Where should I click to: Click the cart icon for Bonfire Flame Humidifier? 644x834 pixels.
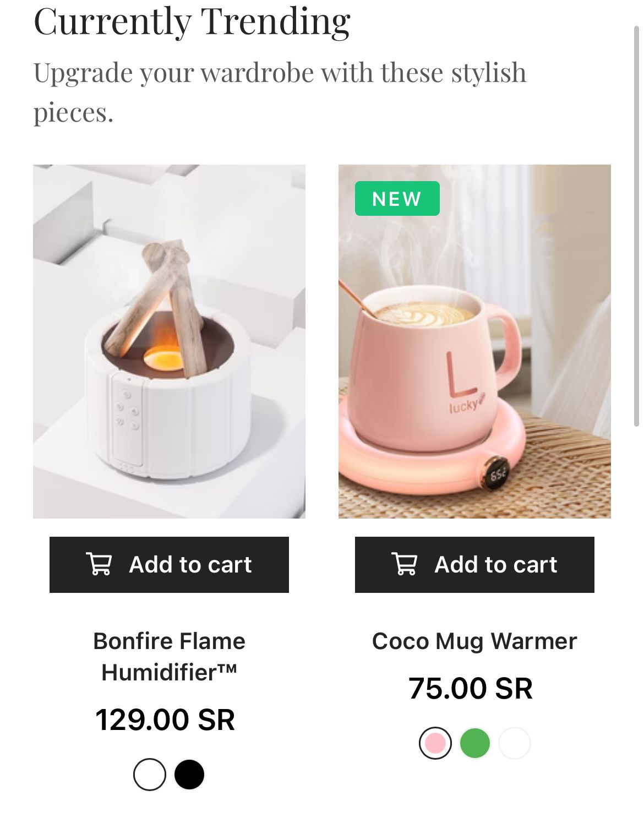pyautogui.click(x=99, y=564)
